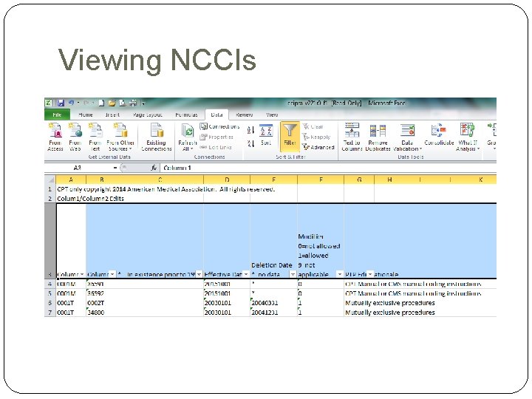Viewport: 532px width, 399px height.
Task: Click the Select All corner of the grid
Action: tap(50, 180)
